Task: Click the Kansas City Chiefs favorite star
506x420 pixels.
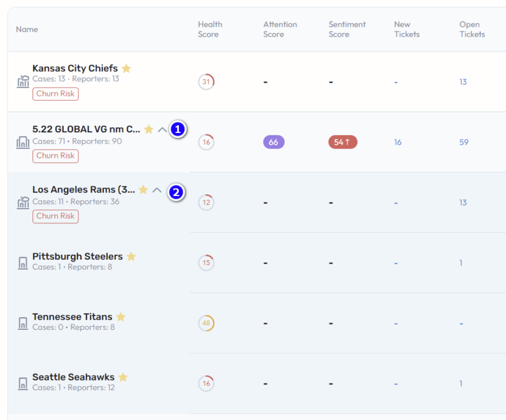Action: coord(127,68)
